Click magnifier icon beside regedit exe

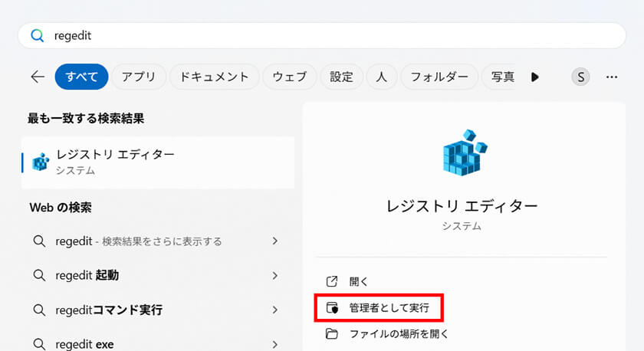click(x=39, y=344)
